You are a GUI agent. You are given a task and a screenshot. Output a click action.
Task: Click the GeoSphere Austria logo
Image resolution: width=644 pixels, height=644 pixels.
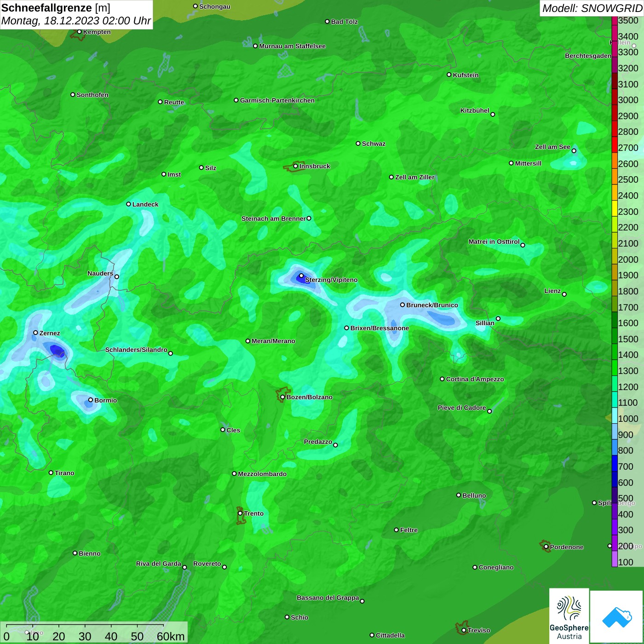(569, 617)
